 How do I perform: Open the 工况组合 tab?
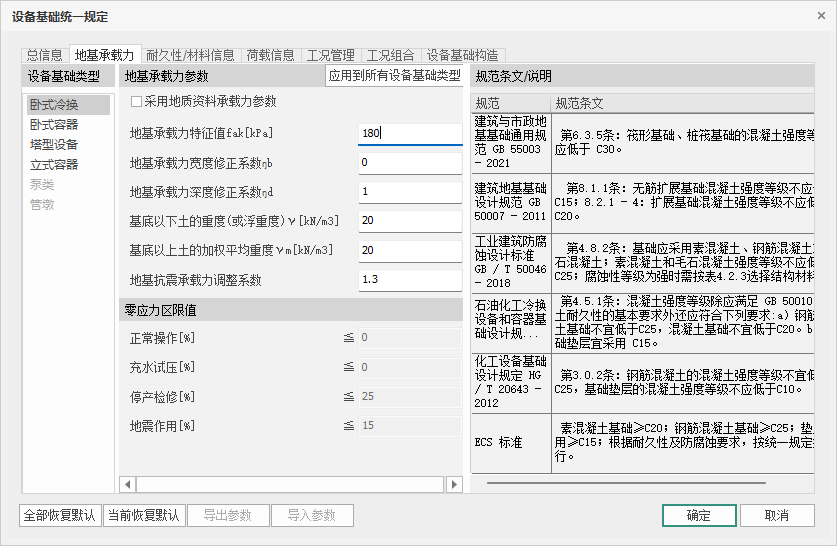(x=390, y=55)
